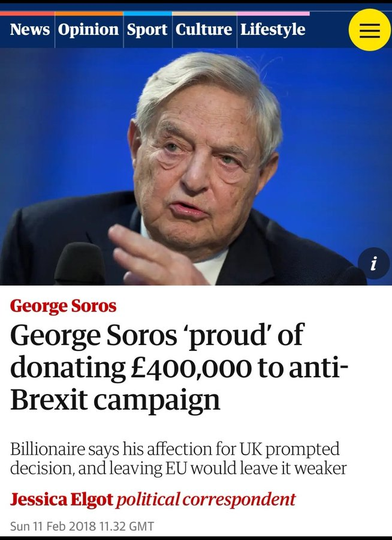Image resolution: width=392 pixels, height=540 pixels.
Task: Open Jessica Elgot's author page link
Action: pyautogui.click(x=61, y=499)
